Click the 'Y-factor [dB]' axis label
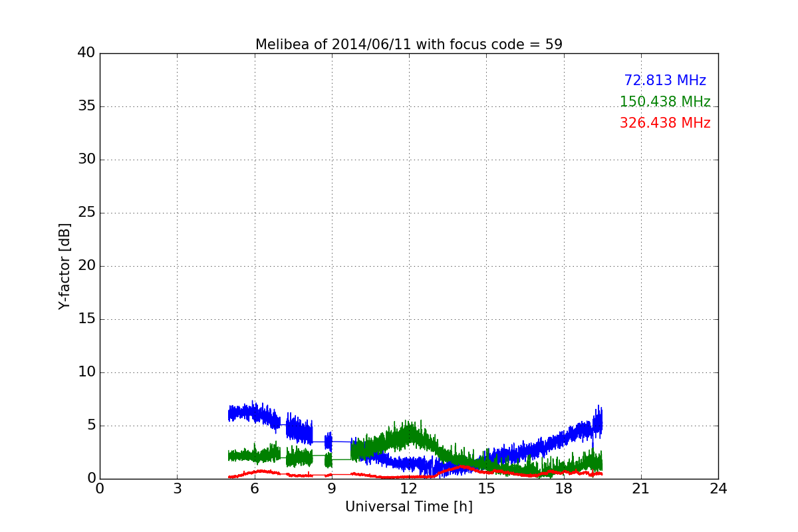The height and width of the screenshot is (532, 798). 65,266
